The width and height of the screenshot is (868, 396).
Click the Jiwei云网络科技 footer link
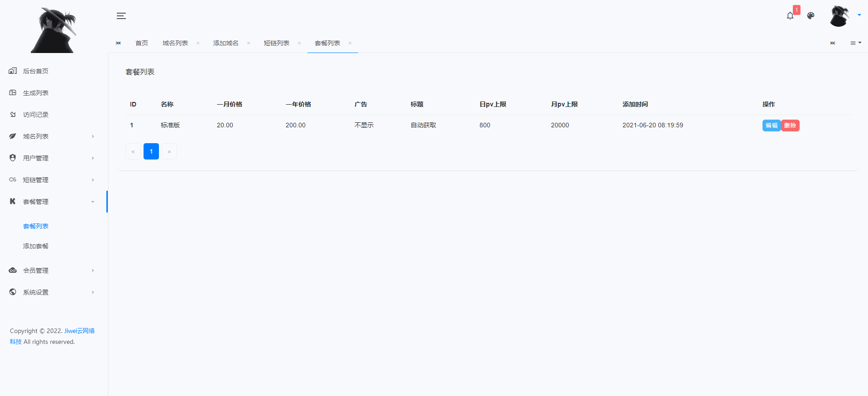(79, 331)
